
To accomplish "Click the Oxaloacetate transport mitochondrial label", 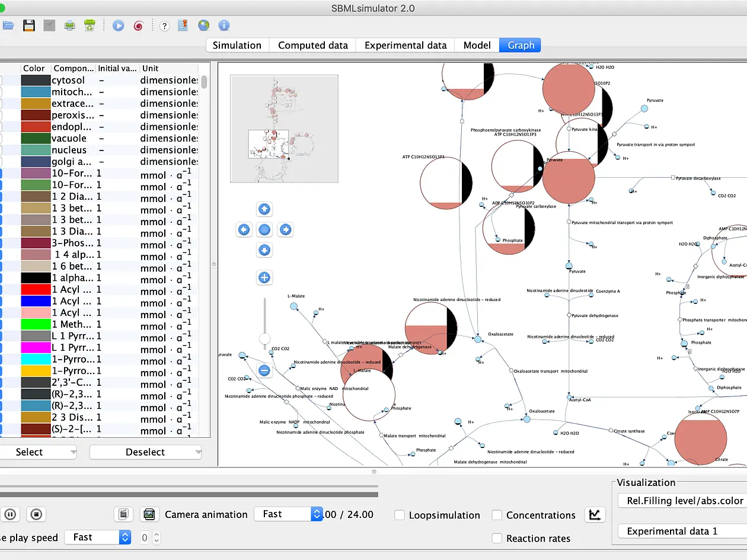I will (x=550, y=371).
